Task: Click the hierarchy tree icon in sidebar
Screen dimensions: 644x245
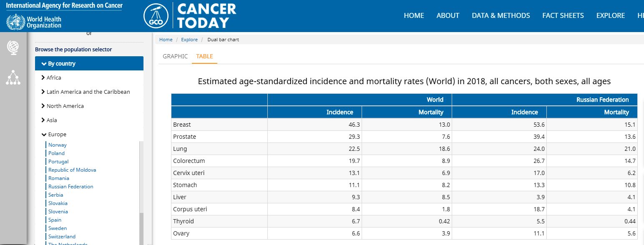Action: point(13,77)
